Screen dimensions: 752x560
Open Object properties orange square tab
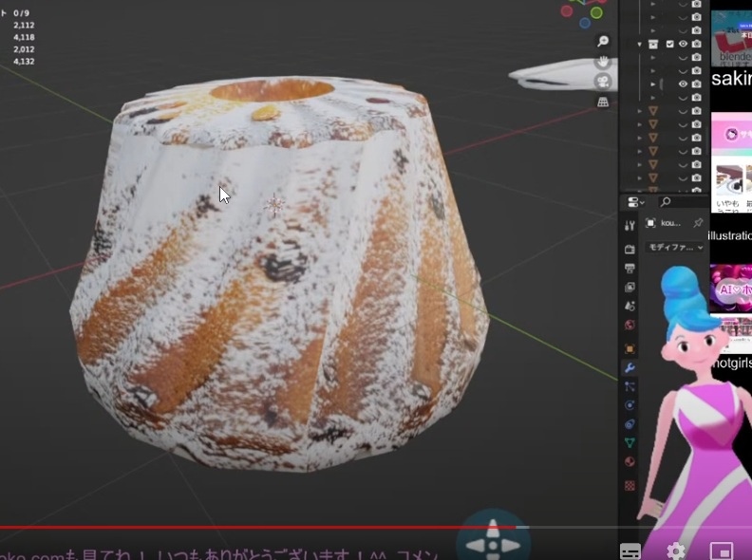[630, 348]
